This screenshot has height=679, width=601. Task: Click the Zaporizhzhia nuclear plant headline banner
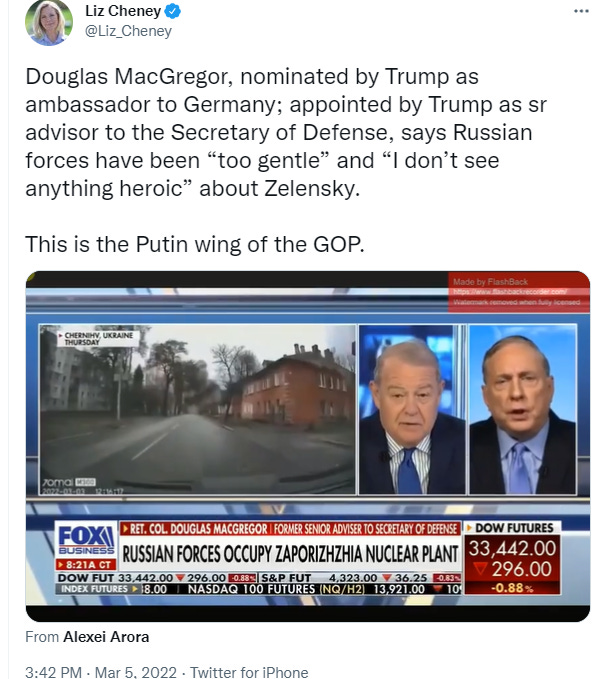point(290,553)
